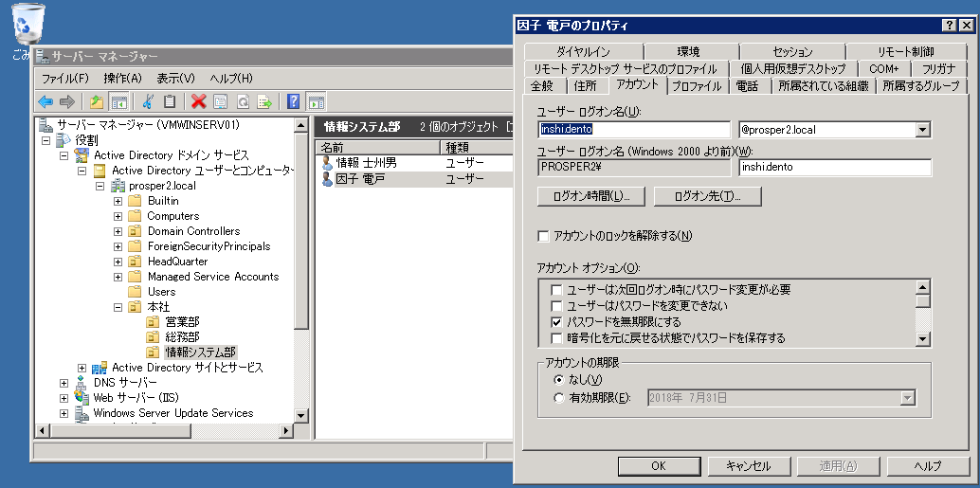Click the 総務部 OU folder icon
This screenshot has height=488, width=980.
(x=154, y=336)
